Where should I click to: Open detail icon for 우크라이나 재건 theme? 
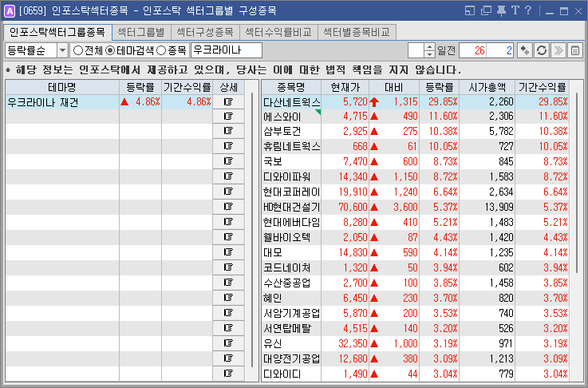coord(228,101)
